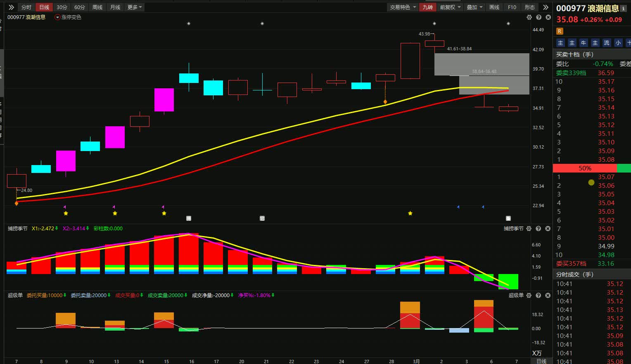Toggle the 九转 indicator button
This screenshot has height=364, width=631.
click(427, 7)
